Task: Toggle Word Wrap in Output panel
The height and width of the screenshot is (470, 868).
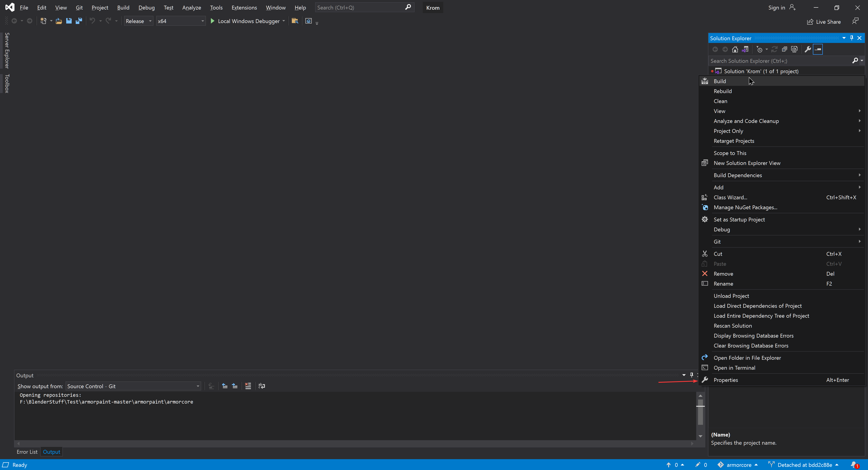Action: point(262,386)
